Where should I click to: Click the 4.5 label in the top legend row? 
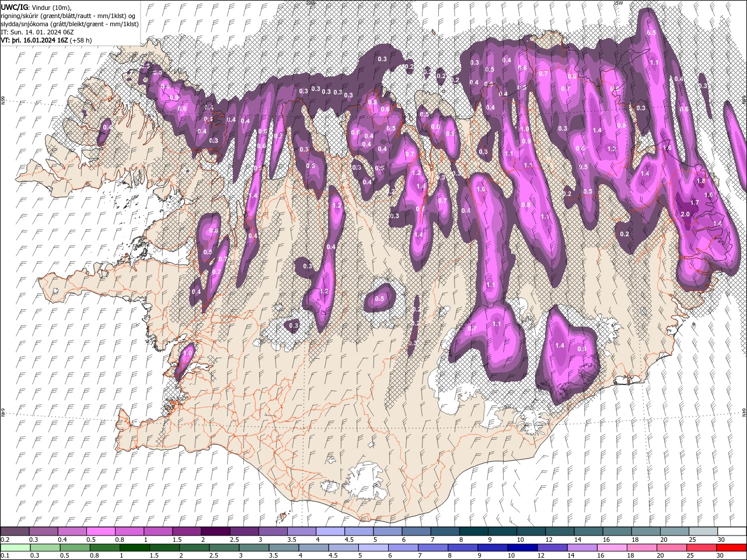(348, 540)
